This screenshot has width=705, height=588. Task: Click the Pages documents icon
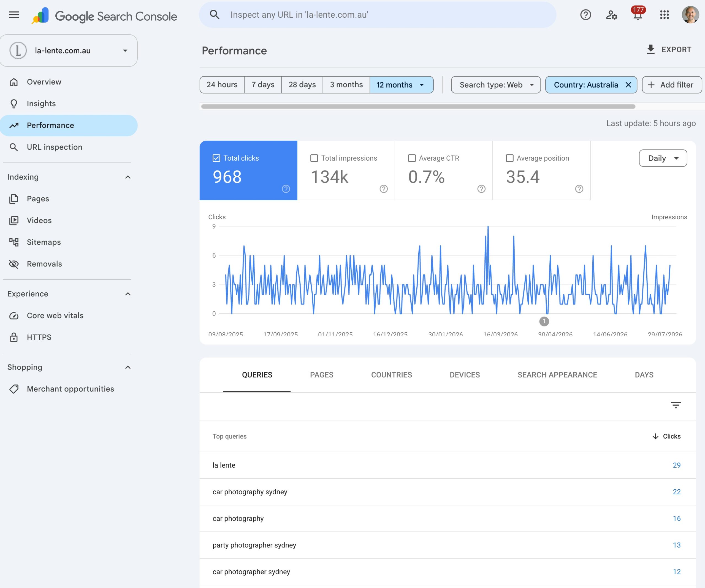click(14, 199)
